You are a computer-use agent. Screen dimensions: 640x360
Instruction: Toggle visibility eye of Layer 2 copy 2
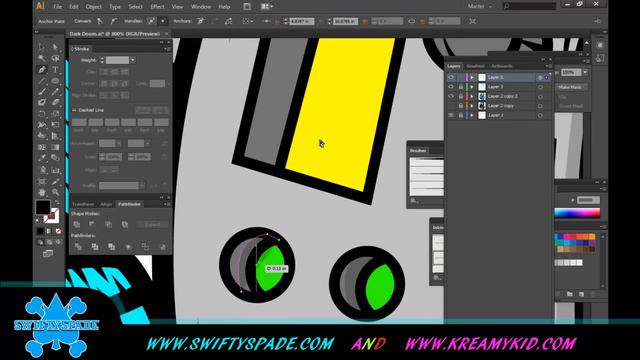(451, 96)
